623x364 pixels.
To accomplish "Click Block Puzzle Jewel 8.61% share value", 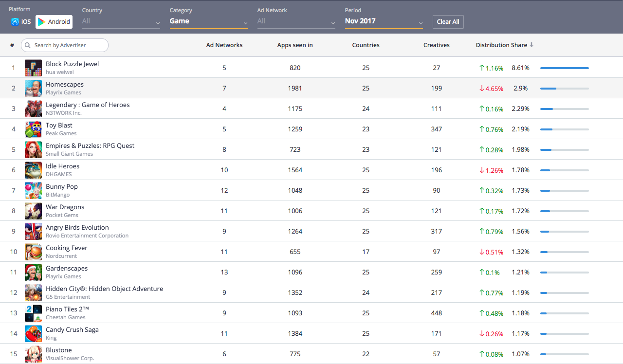I will coord(520,68).
